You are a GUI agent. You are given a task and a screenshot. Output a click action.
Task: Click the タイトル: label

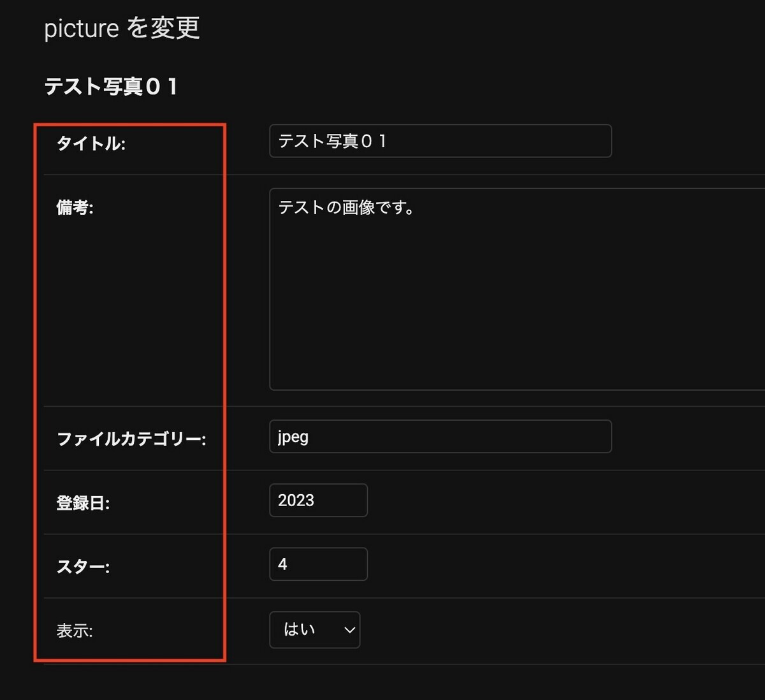[91, 143]
